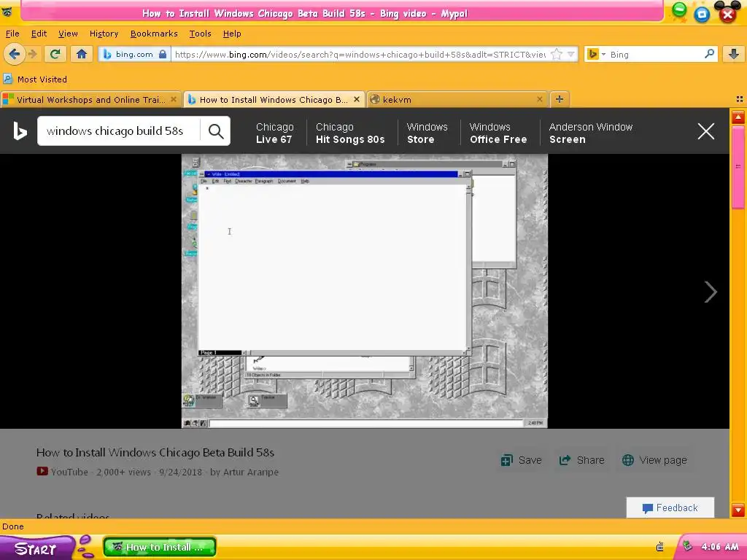The width and height of the screenshot is (747, 560).
Task: Click the Bing video search input field
Action: pyautogui.click(x=119, y=131)
